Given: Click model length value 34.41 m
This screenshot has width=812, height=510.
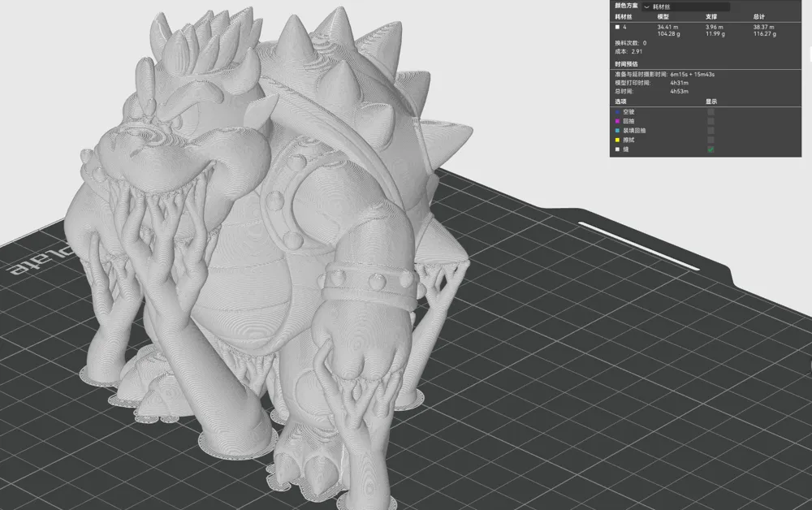Looking at the screenshot, I should tap(667, 27).
